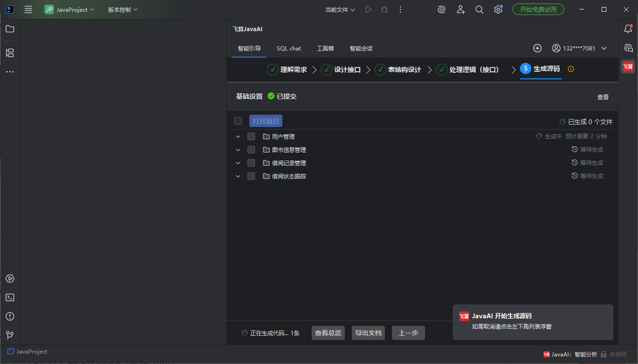Click JavaProject in the status bar
The image size is (638, 364).
27,352
